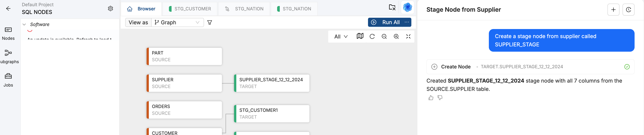Zoom in on the graph
The width and height of the screenshot is (644, 135).
396,36
